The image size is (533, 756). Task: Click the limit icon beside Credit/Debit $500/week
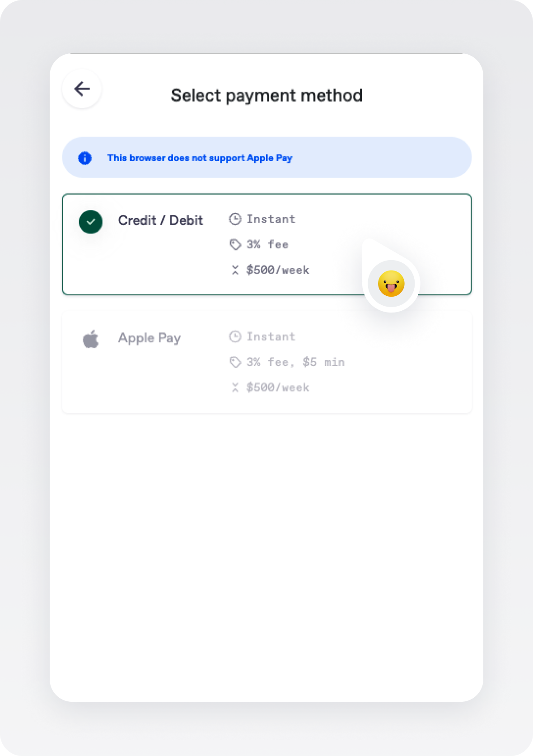coord(235,270)
